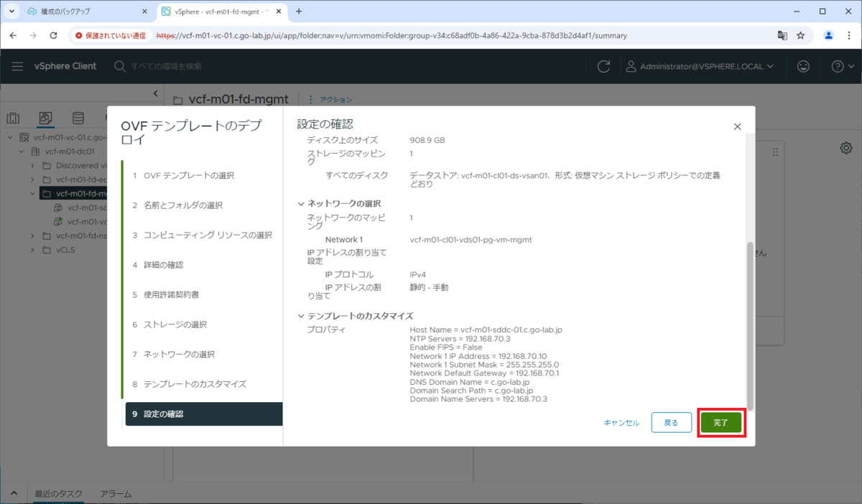Open the 最近のタスク bottom panel tab
Viewport: 862px width, 504px height.
[x=58, y=494]
